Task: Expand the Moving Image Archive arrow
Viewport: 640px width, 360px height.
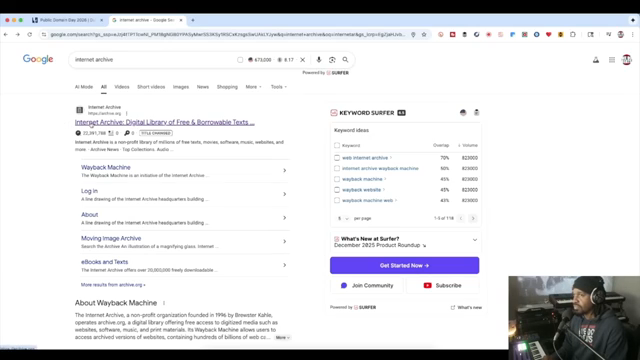Action: point(284,242)
